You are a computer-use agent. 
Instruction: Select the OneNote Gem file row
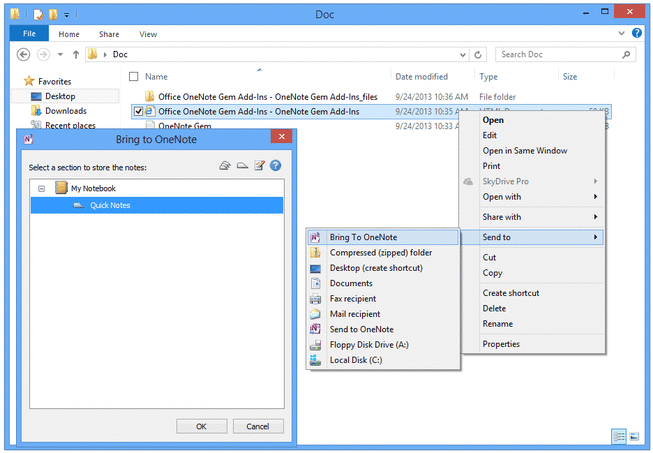184,125
